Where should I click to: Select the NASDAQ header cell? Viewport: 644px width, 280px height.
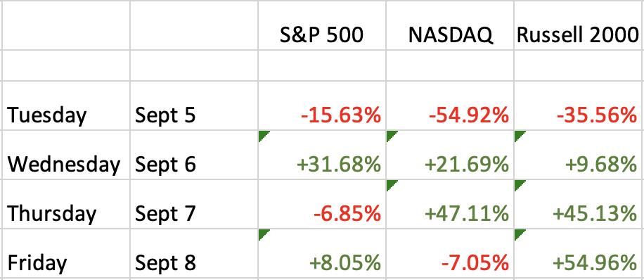450,25
